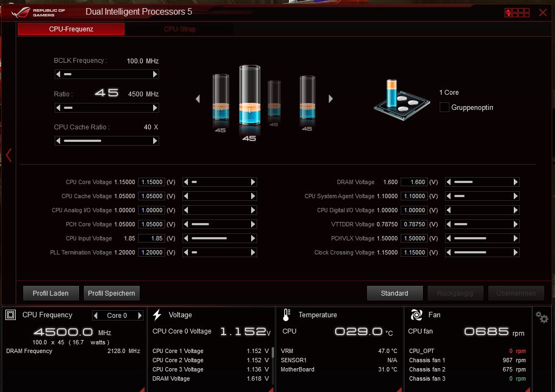Viewport: 555px width, 392px height.
Task: Decrease CPU Cache Voltage with left arrow
Action: tap(186, 196)
